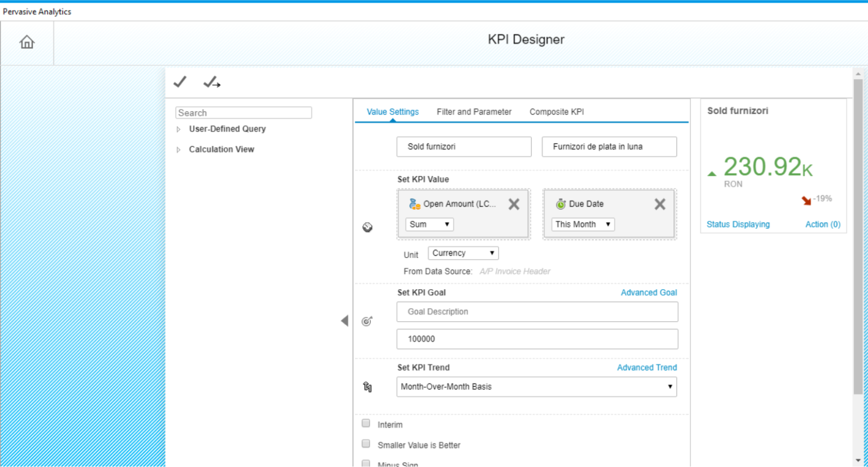Open the This Month period dropdown
Viewport: 868px width, 467px height.
coord(582,224)
